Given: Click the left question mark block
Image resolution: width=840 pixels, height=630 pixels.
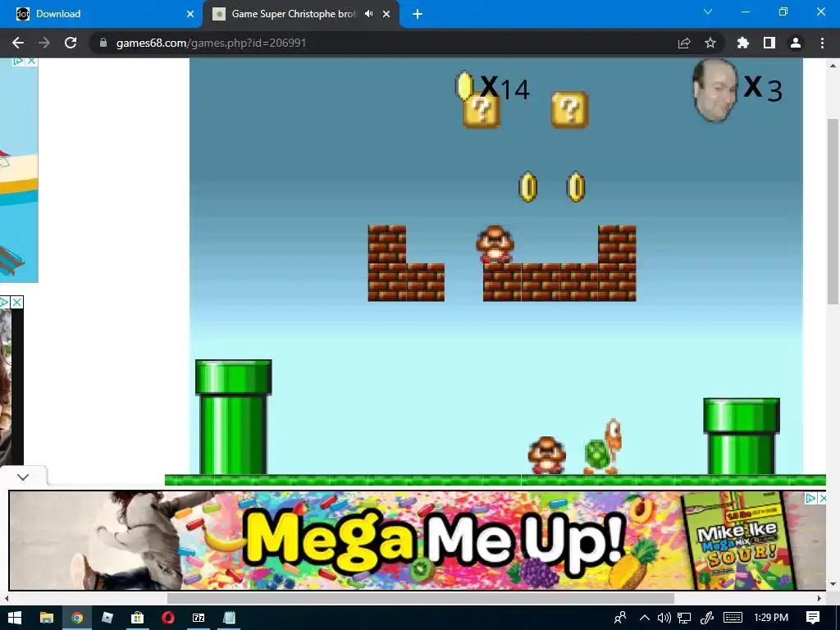Looking at the screenshot, I should [x=482, y=110].
